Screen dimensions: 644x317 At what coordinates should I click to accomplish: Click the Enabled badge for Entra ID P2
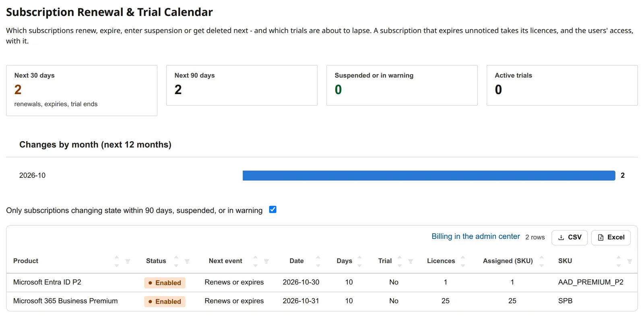click(x=165, y=283)
